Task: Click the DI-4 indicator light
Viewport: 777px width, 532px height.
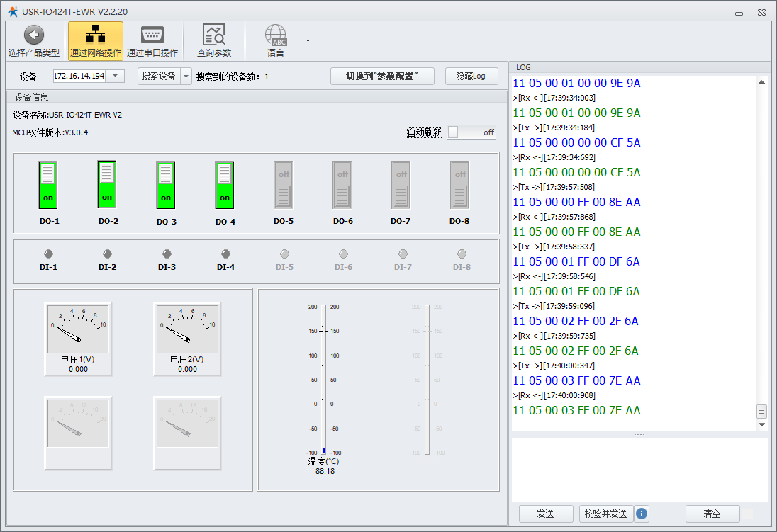Action: (226, 254)
